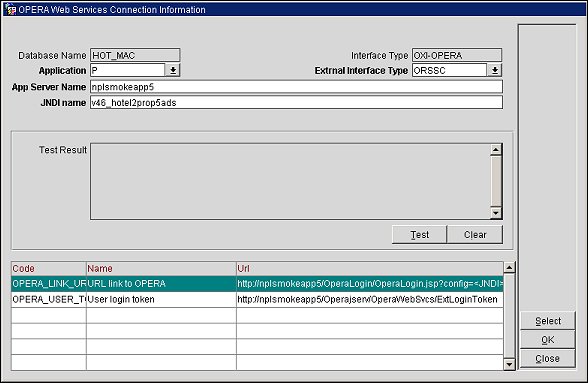The width and height of the screenshot is (588, 383).
Task: Click the Select button
Action: 548,321
